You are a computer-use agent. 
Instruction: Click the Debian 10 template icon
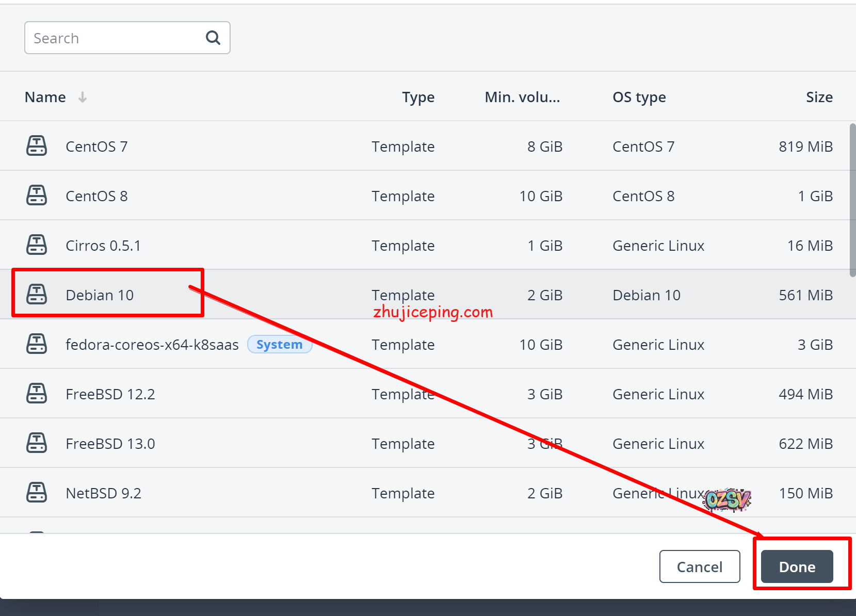(37, 295)
